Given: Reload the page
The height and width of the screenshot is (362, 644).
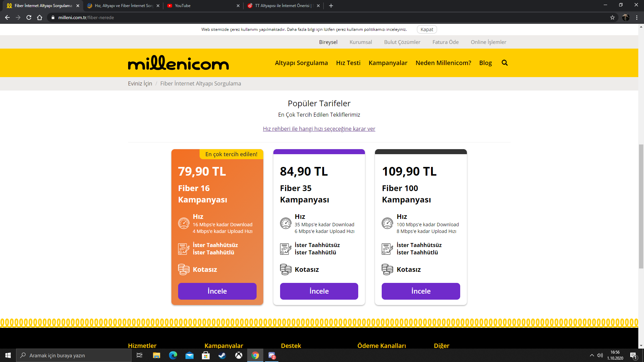Looking at the screenshot, I should pyautogui.click(x=29, y=17).
